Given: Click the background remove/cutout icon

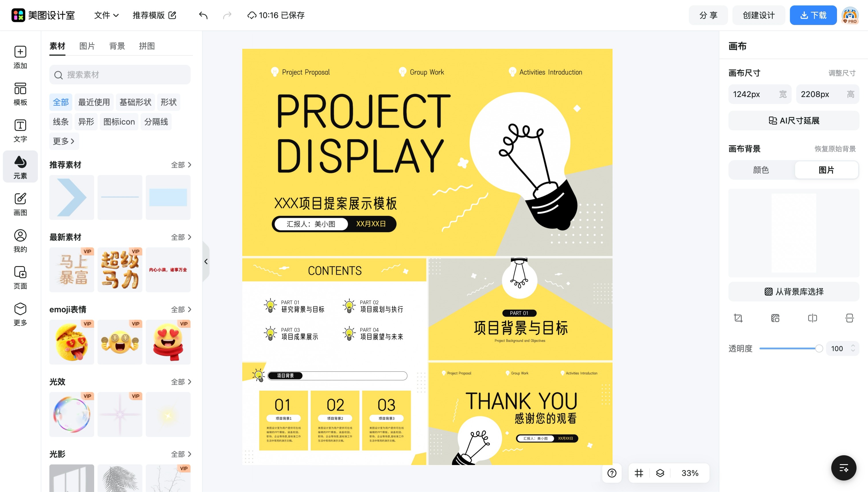Looking at the screenshot, I should (x=775, y=318).
